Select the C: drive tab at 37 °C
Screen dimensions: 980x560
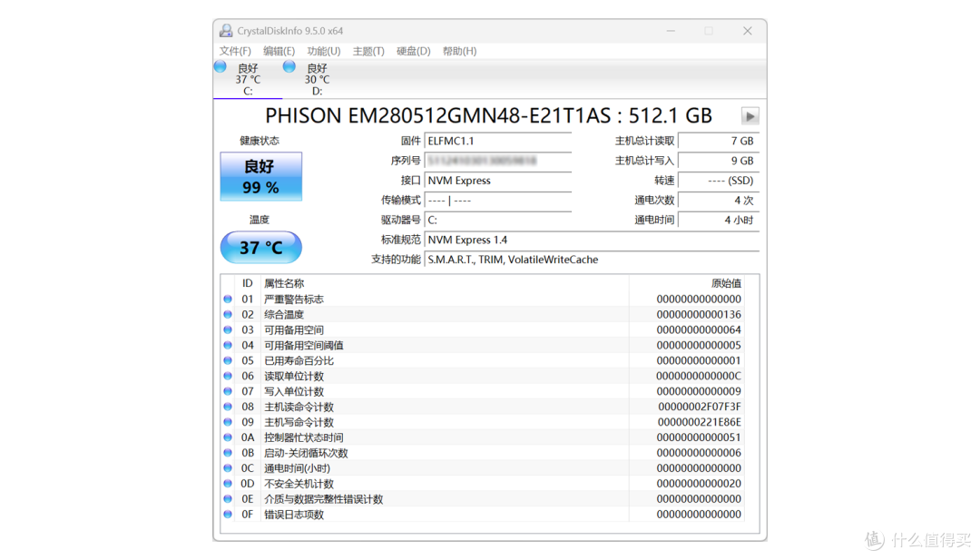pyautogui.click(x=248, y=79)
